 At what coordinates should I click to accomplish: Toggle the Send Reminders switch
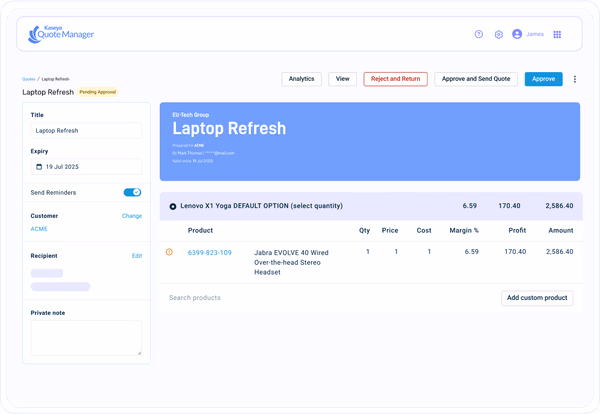pyautogui.click(x=132, y=192)
